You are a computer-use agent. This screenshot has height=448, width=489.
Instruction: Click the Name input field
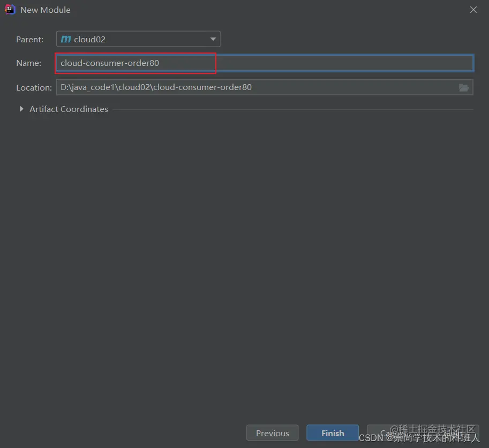[x=265, y=63]
